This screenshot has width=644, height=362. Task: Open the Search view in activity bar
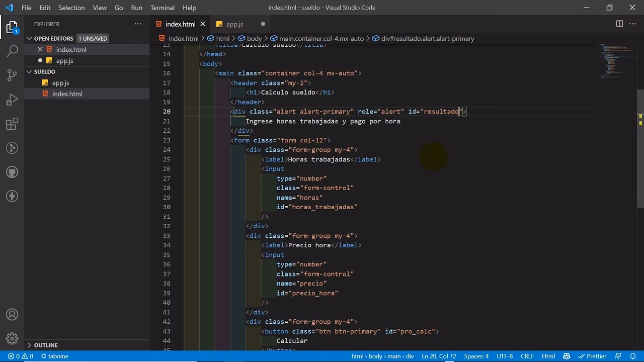click(x=12, y=51)
